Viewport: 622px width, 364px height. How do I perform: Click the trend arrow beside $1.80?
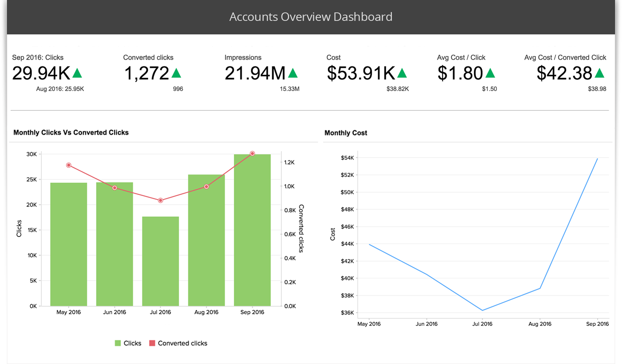(x=490, y=74)
